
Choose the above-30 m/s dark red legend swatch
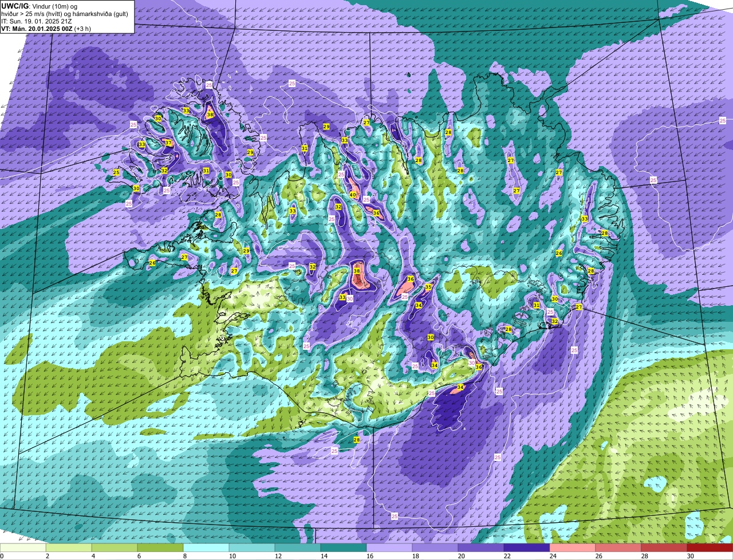coord(710,548)
